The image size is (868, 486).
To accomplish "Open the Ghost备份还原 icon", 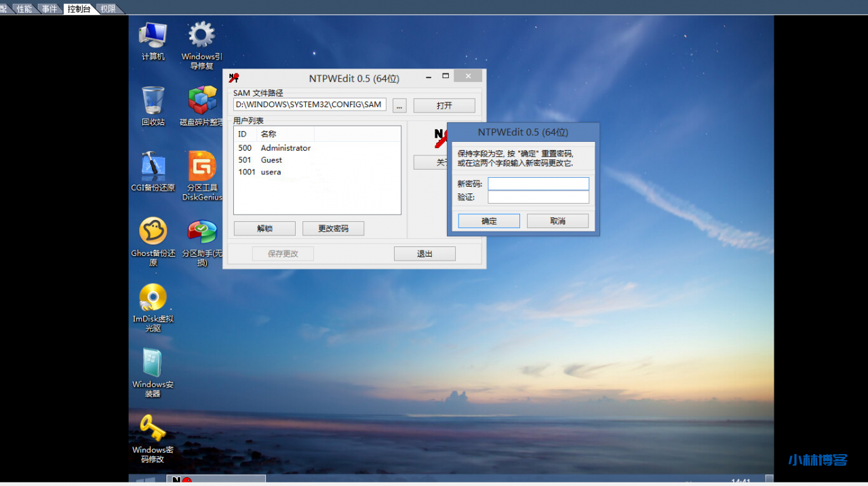I will pos(153,232).
